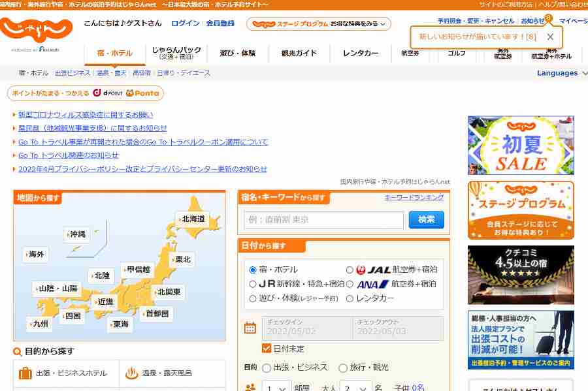Select 旅行・観光 purpose radio

pos(343,368)
